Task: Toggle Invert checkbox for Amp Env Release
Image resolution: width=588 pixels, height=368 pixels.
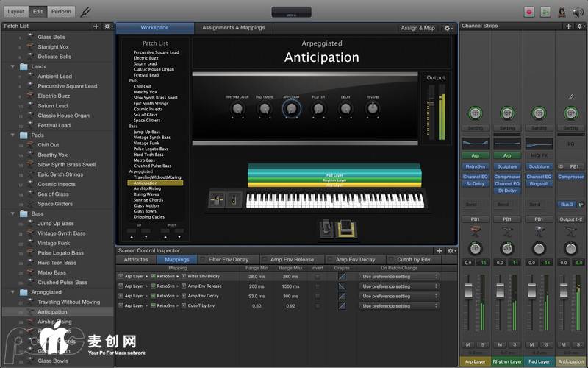Action: click(318, 286)
